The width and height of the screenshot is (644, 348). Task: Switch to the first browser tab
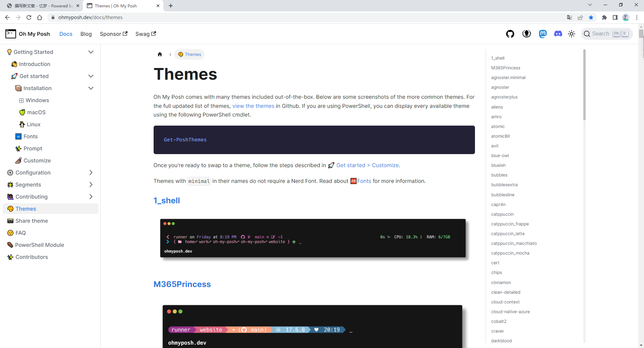tap(43, 6)
